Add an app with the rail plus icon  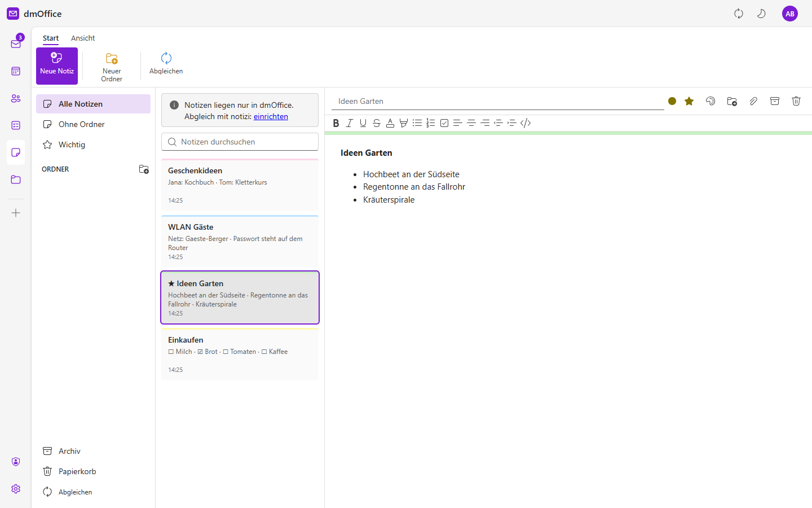pos(16,213)
